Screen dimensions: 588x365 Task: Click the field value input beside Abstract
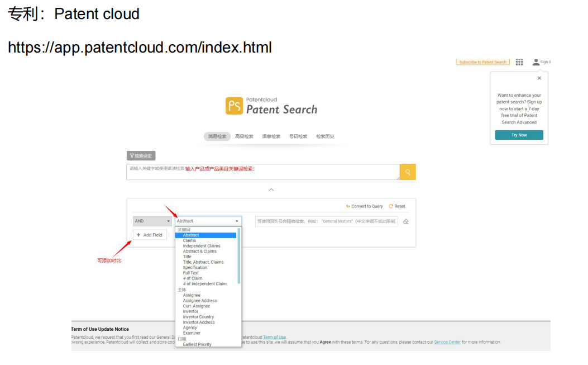(327, 221)
